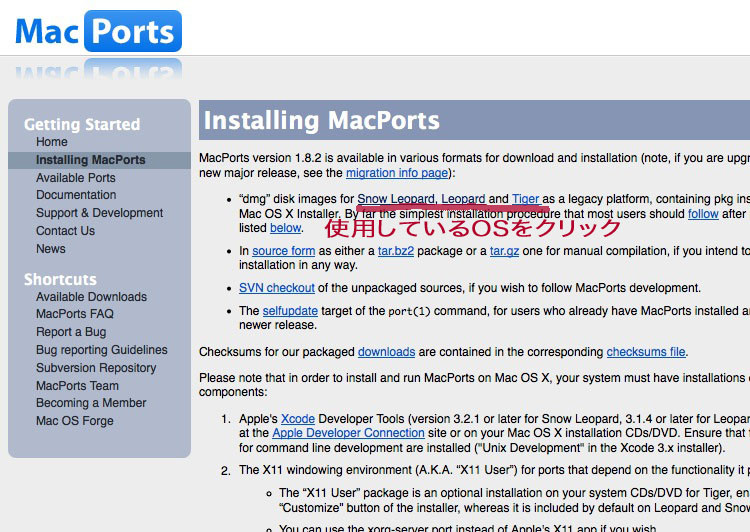750x532 pixels.
Task: Open the Subversion Repository link
Action: (x=96, y=367)
